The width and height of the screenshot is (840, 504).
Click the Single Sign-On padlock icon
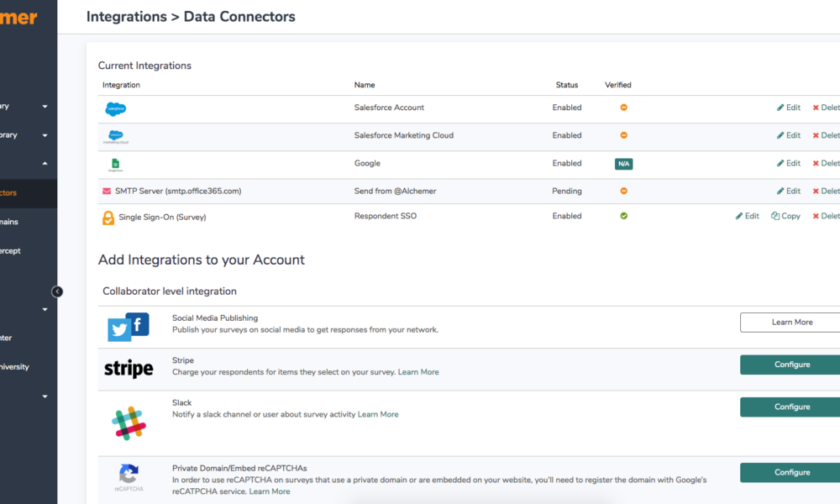[x=108, y=218]
